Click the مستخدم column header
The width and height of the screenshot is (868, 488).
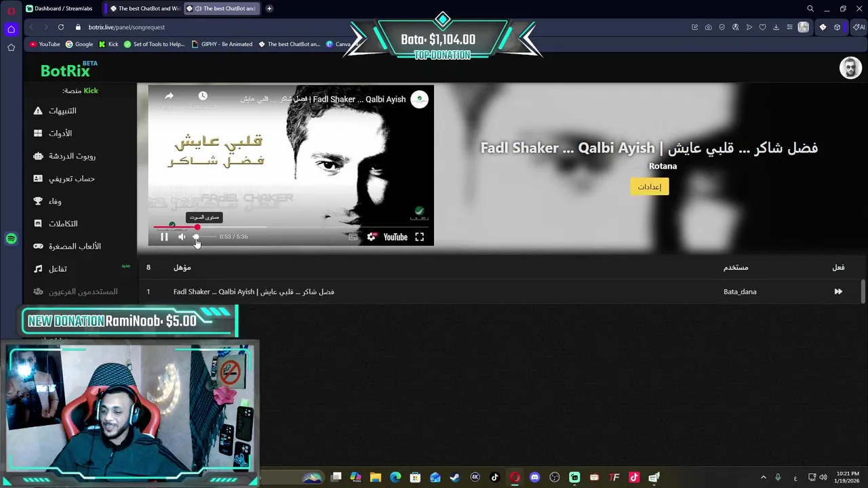click(x=736, y=267)
